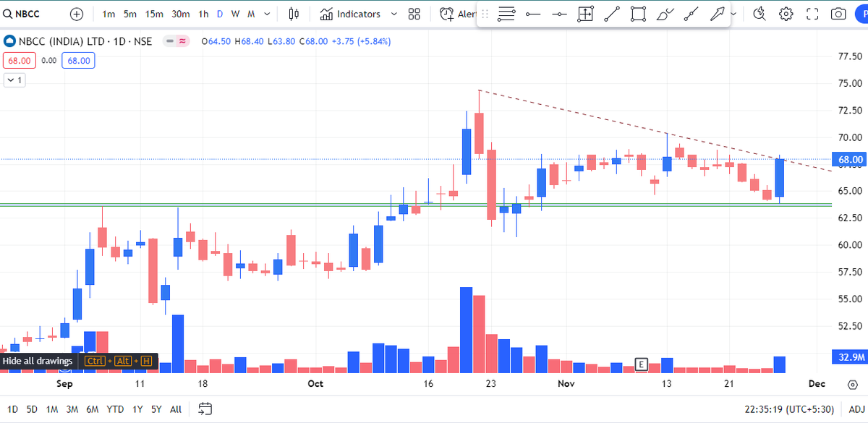The width and height of the screenshot is (868, 423).
Task: Expand the timeframe interval dropdown
Action: pyautogui.click(x=268, y=14)
